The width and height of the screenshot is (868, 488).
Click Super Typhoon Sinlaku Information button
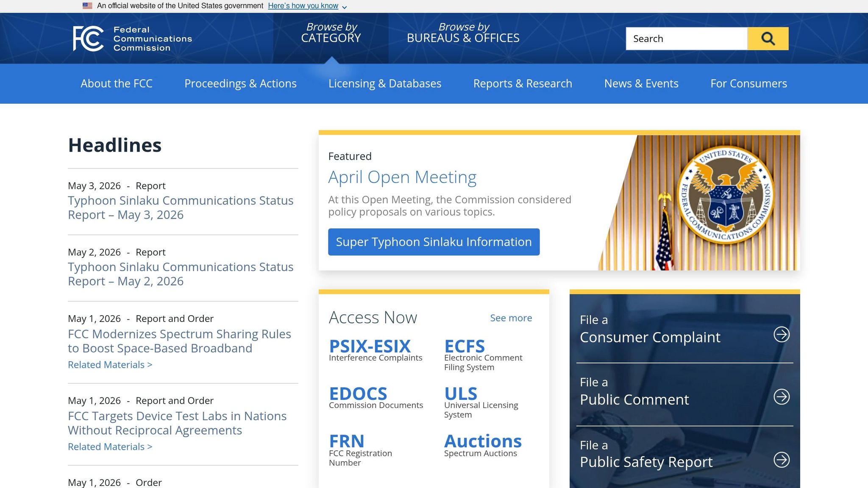(434, 242)
